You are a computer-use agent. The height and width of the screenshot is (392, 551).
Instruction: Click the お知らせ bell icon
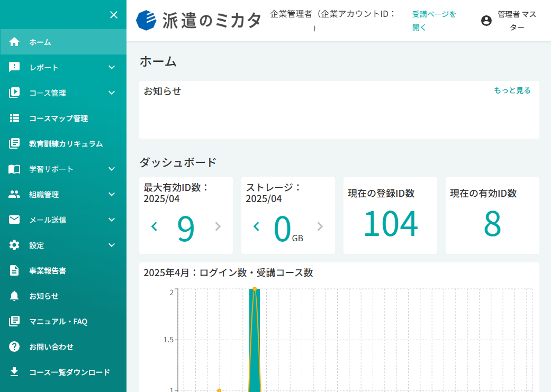[14, 296]
